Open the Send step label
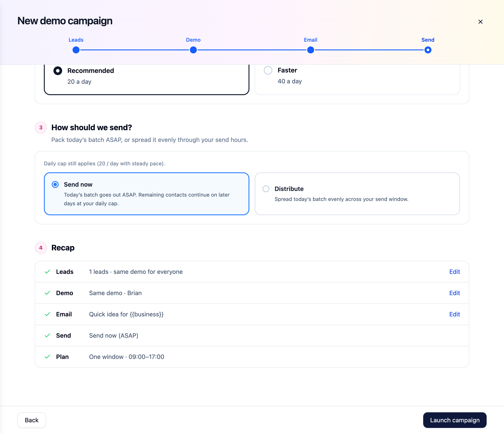 click(428, 40)
